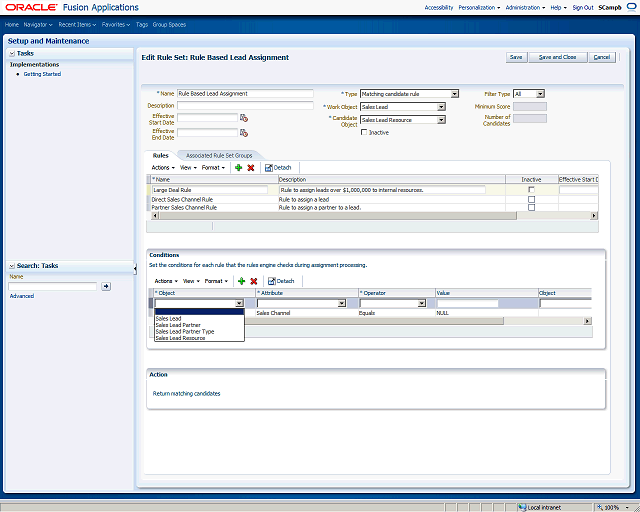Open Rules table Format menu
The image size is (640, 512).
[213, 167]
